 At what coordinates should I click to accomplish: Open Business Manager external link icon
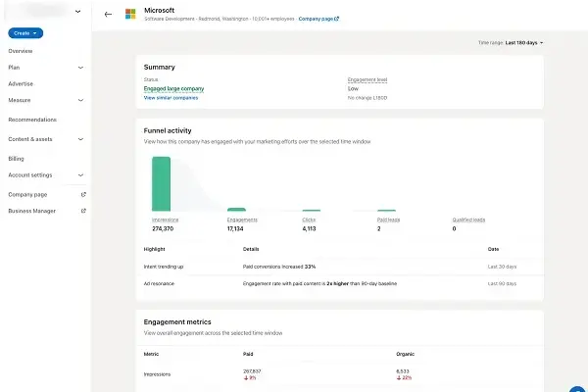pos(83,211)
